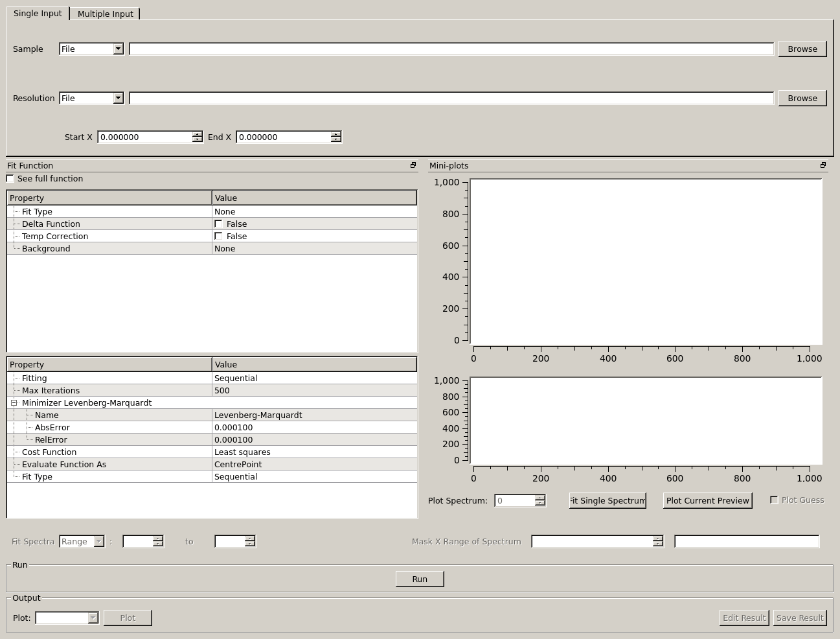Image resolution: width=840 pixels, height=639 pixels.
Task: Select the Max Iterations value cell
Action: (314, 390)
